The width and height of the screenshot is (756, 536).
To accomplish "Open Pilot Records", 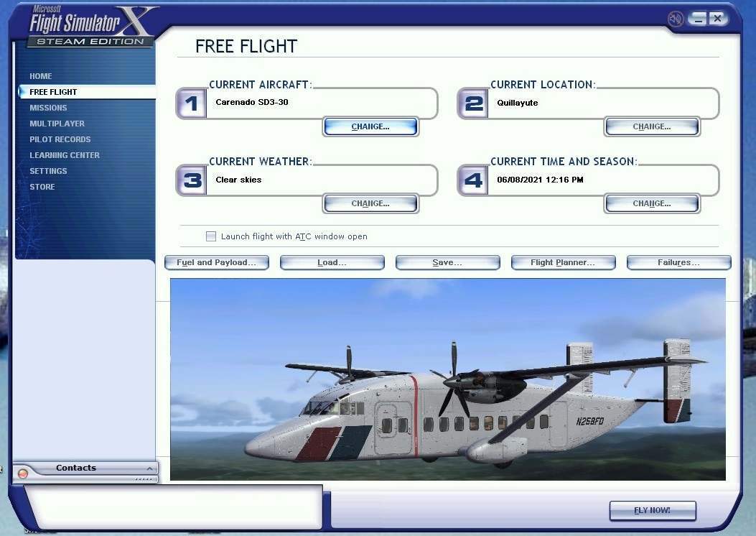I will click(x=60, y=139).
